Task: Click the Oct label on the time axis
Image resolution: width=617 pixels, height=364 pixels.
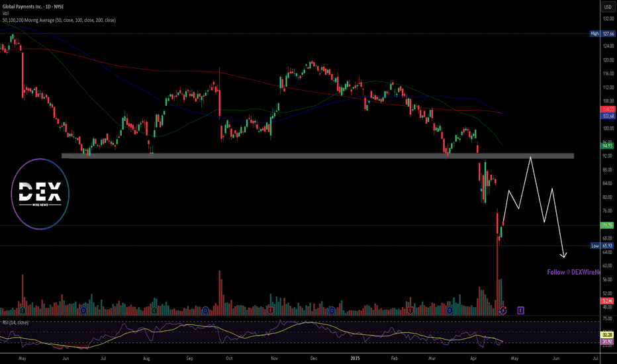Action: (229, 359)
